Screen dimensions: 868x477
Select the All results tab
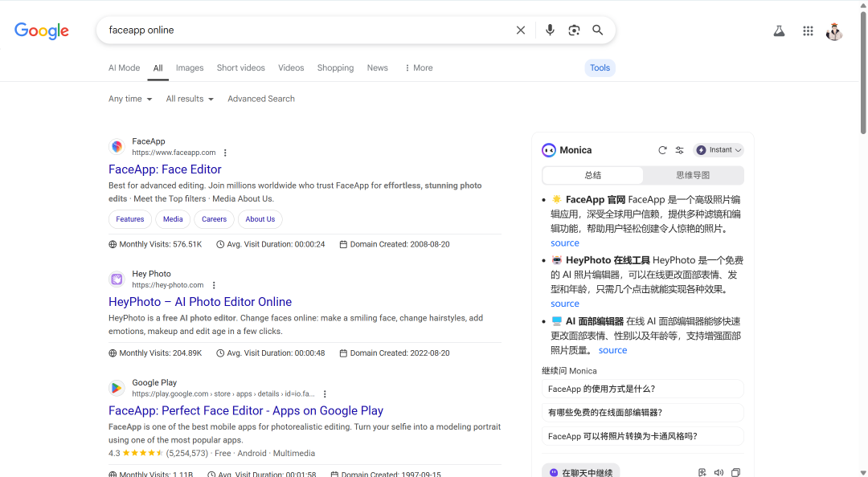(x=158, y=67)
